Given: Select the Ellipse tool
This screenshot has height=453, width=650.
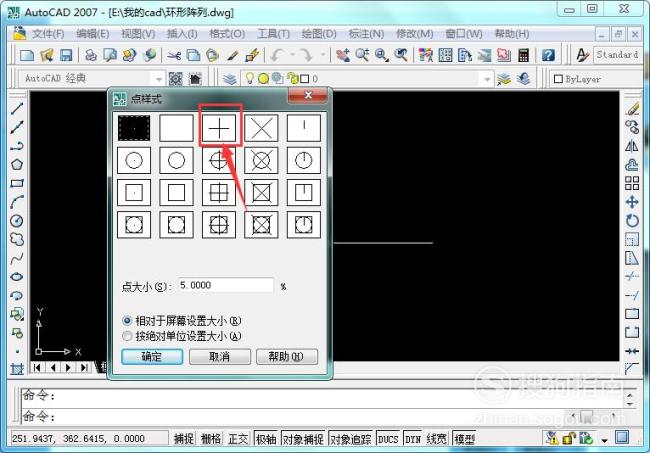Looking at the screenshot, I should click(17, 277).
